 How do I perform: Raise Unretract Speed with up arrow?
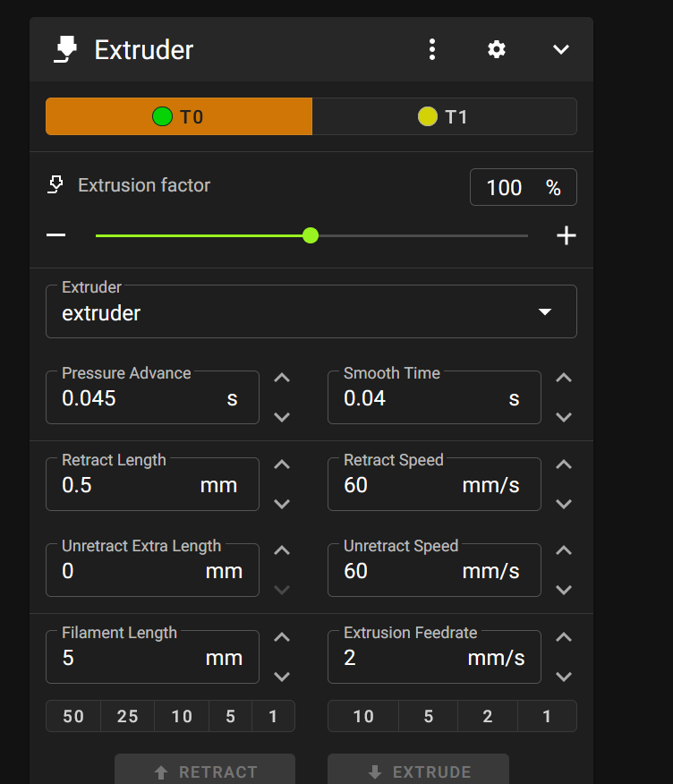[x=564, y=550]
